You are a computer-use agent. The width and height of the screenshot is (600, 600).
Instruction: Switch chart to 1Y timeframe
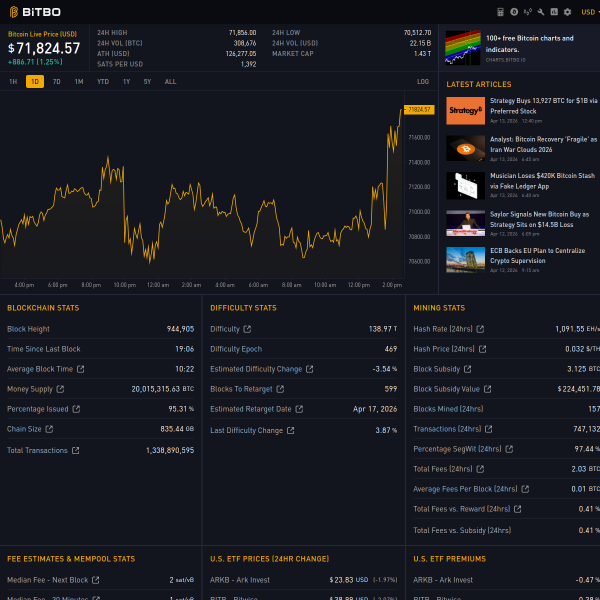[127, 82]
